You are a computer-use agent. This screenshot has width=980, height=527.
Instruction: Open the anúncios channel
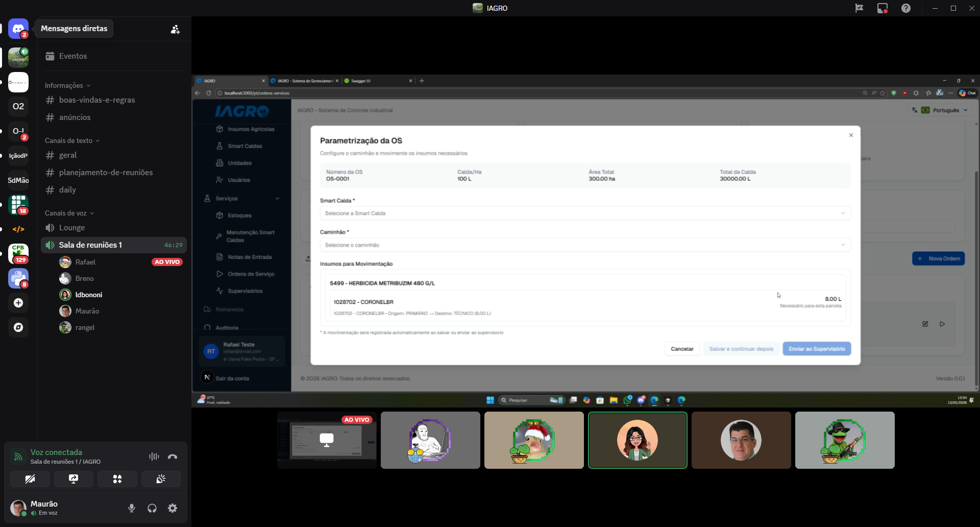113,117
